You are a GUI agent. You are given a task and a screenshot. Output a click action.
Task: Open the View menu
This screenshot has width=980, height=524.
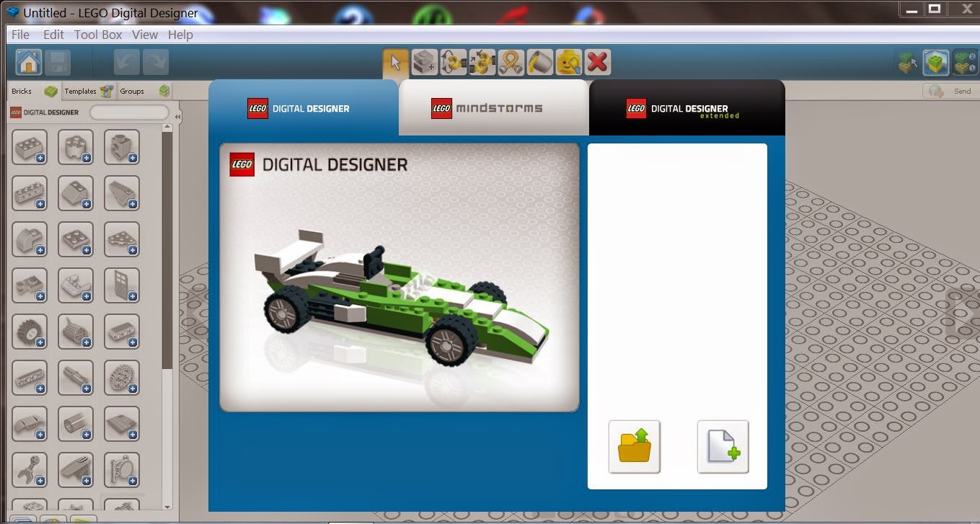click(144, 35)
